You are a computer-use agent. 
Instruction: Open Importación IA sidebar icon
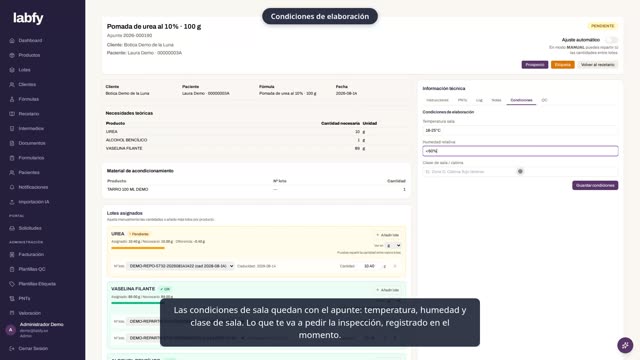pyautogui.click(x=12, y=202)
